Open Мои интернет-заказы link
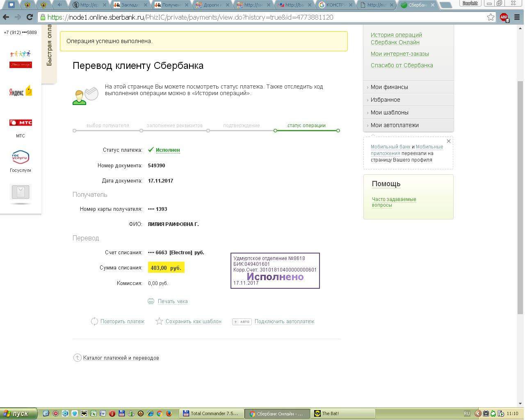Image resolution: width=525 pixels, height=420 pixels. (400, 54)
